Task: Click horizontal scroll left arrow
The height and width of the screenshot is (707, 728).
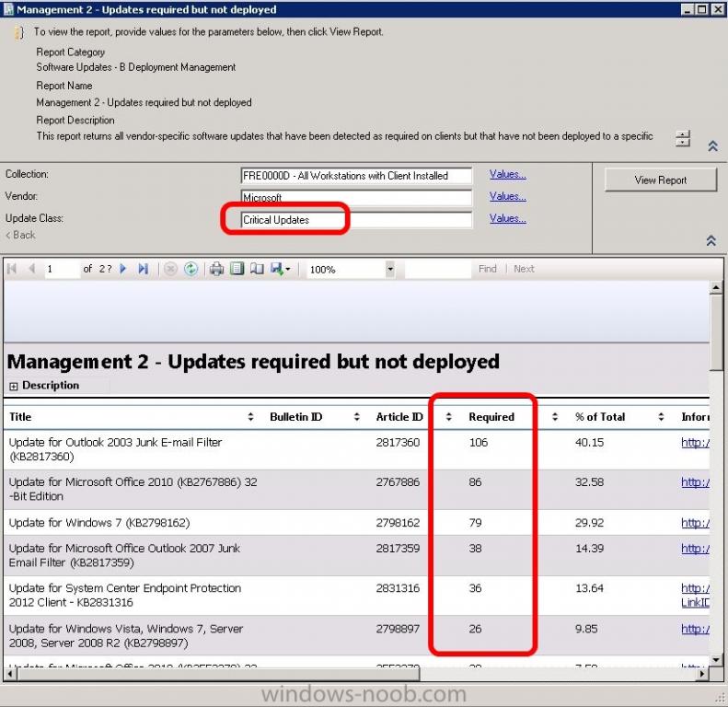Action: (x=10, y=673)
